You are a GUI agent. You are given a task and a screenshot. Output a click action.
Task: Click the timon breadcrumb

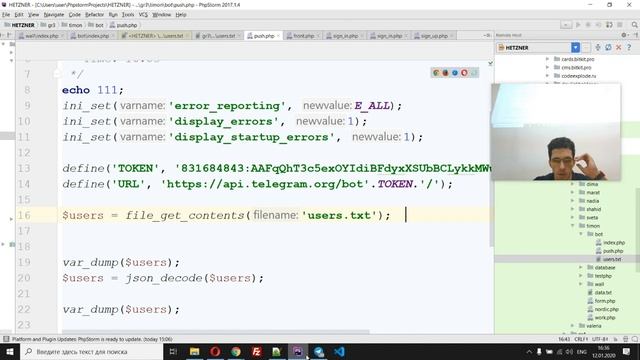click(72, 25)
